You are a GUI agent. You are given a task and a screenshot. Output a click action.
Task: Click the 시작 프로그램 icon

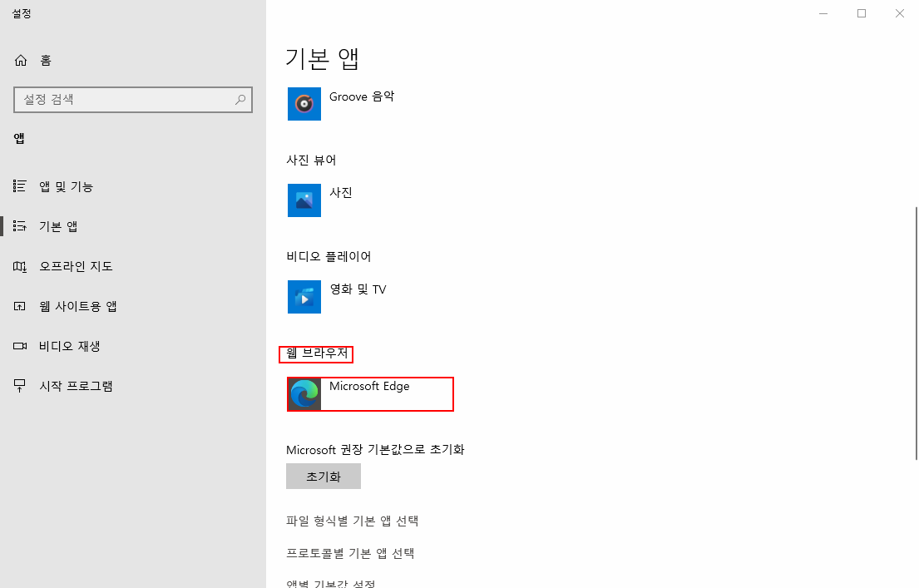(x=19, y=386)
